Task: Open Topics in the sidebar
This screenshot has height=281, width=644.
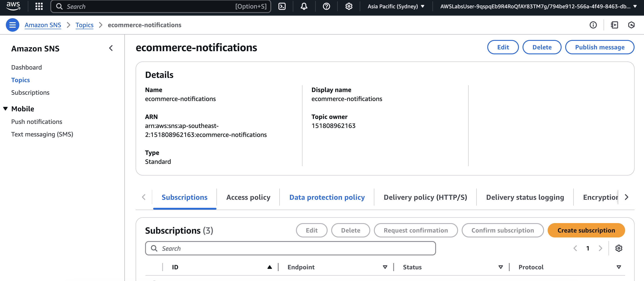Action: tap(20, 80)
